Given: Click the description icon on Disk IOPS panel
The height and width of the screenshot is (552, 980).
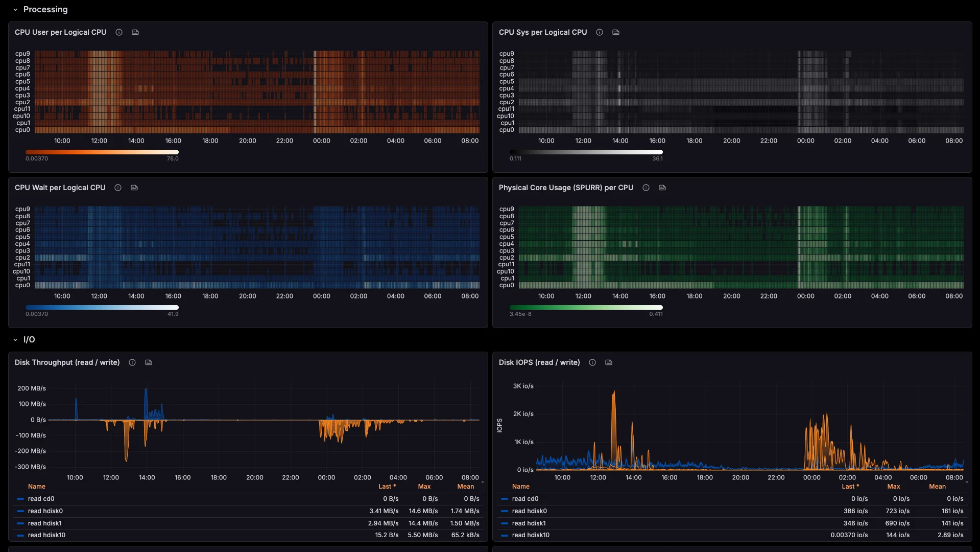Looking at the screenshot, I should tap(608, 362).
